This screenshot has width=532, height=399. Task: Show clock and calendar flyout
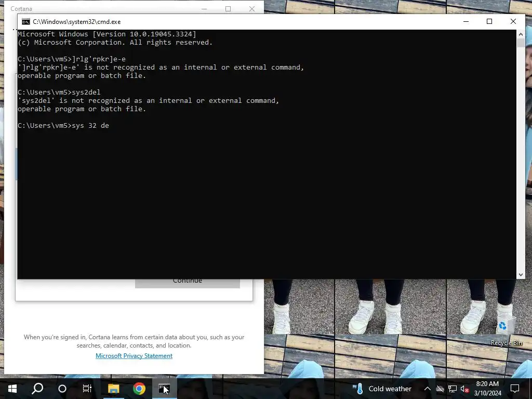pos(487,389)
